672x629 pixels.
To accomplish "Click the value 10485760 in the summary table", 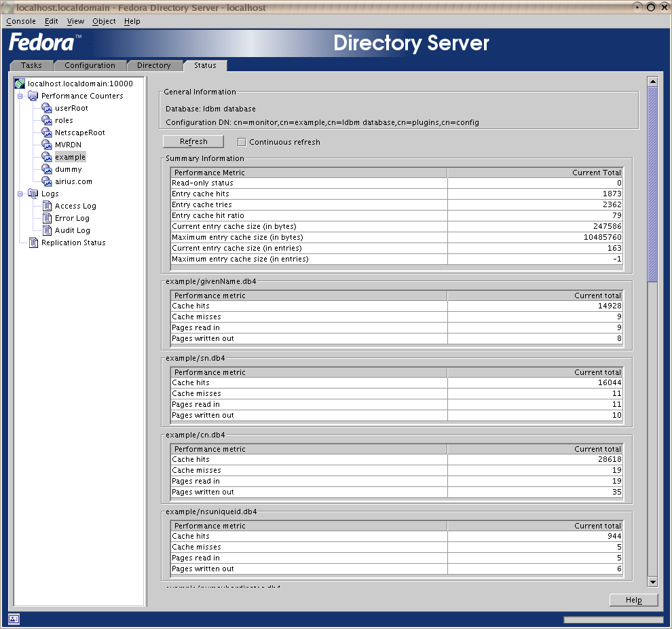I will (602, 237).
